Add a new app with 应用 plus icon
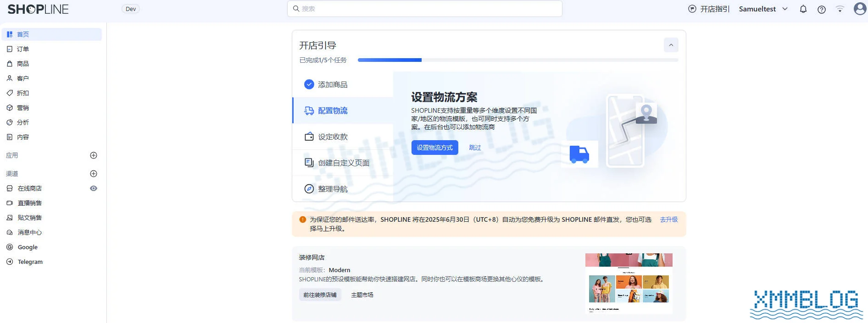The image size is (868, 323). (94, 155)
